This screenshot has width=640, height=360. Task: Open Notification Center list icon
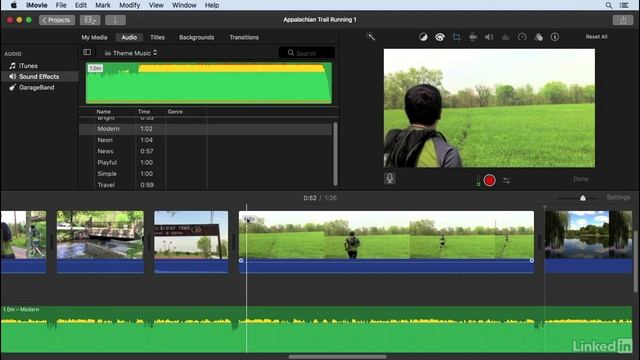[624, 5]
